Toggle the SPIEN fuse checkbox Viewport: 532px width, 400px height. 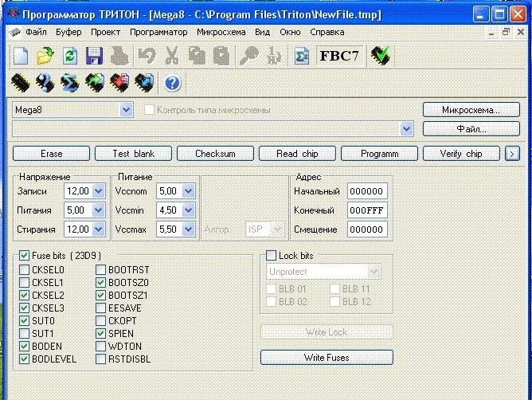click(101, 333)
